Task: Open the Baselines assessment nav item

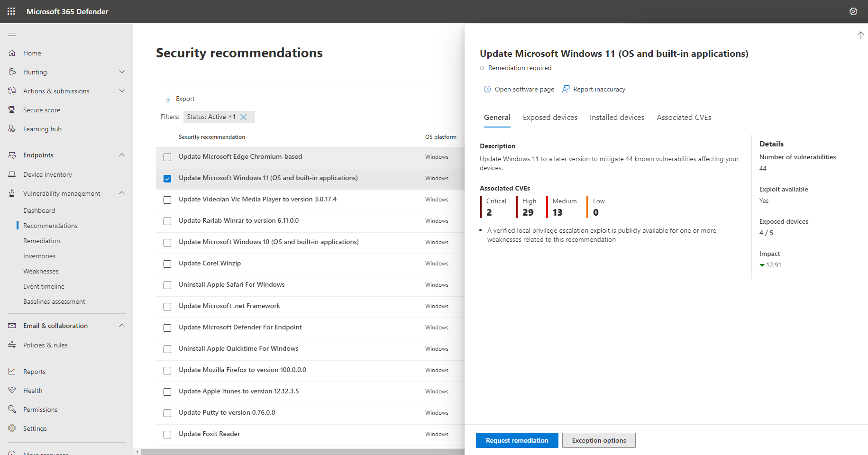Action: (54, 301)
